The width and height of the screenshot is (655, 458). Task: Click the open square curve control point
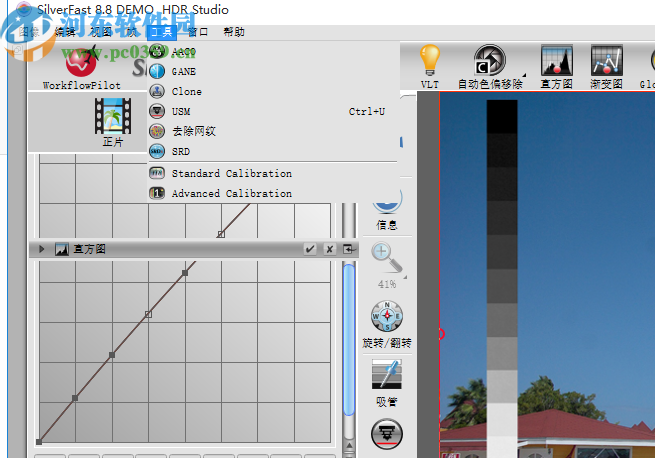click(148, 314)
